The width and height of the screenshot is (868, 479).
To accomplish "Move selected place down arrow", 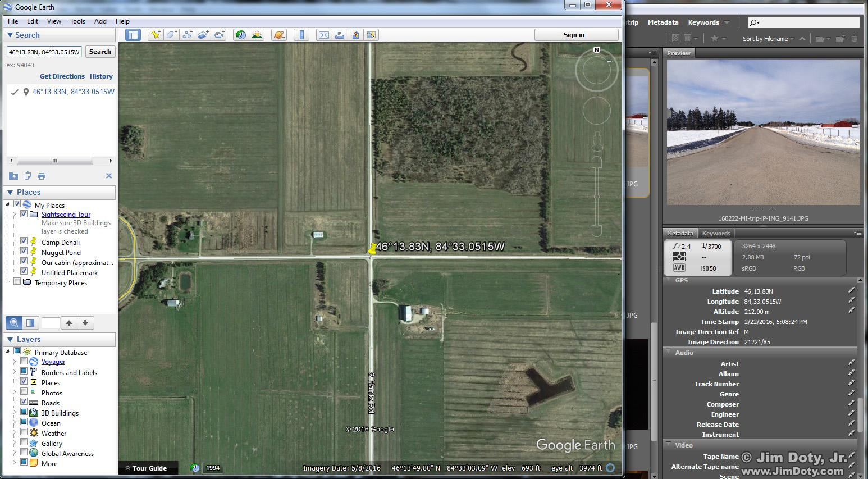I will (x=85, y=323).
